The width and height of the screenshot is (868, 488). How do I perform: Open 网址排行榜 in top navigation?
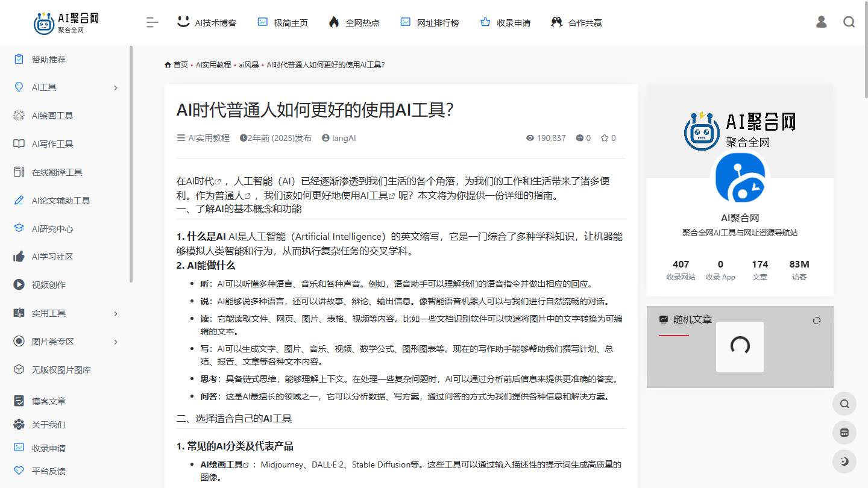click(x=430, y=22)
